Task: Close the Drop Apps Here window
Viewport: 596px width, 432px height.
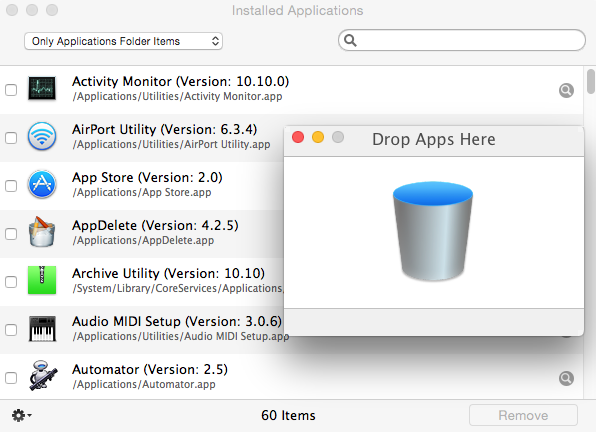Action: [x=298, y=137]
